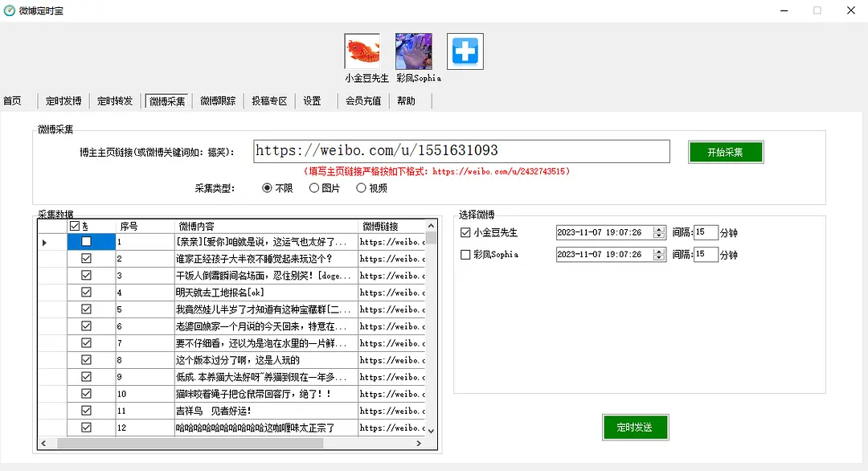868x471 pixels.
Task: Click the link cell in row 5
Action: (x=392, y=309)
